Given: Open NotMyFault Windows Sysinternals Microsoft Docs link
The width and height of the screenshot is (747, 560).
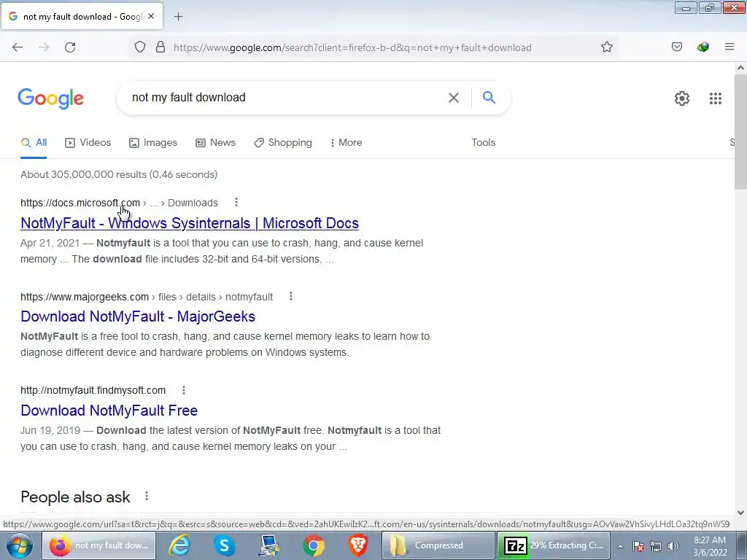Looking at the screenshot, I should (x=190, y=223).
